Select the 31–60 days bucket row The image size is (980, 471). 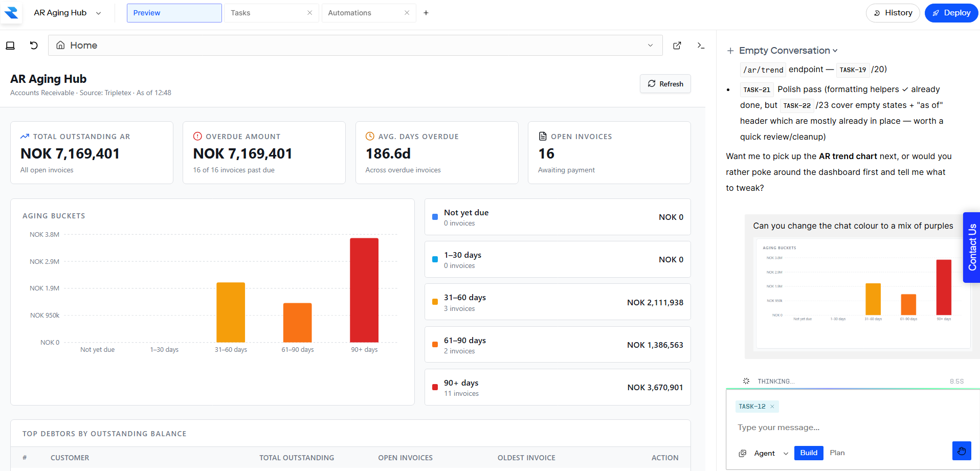tap(558, 302)
